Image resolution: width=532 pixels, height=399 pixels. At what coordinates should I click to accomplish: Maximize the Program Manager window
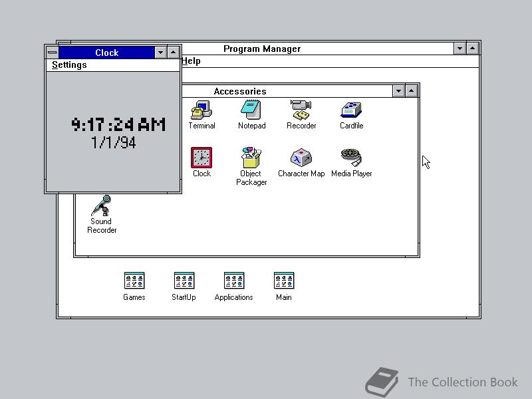(x=472, y=49)
